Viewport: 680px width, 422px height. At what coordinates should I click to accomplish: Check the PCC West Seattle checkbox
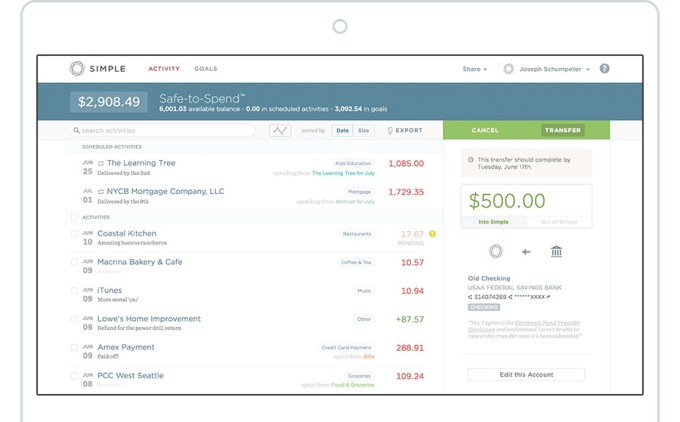pyautogui.click(x=74, y=376)
